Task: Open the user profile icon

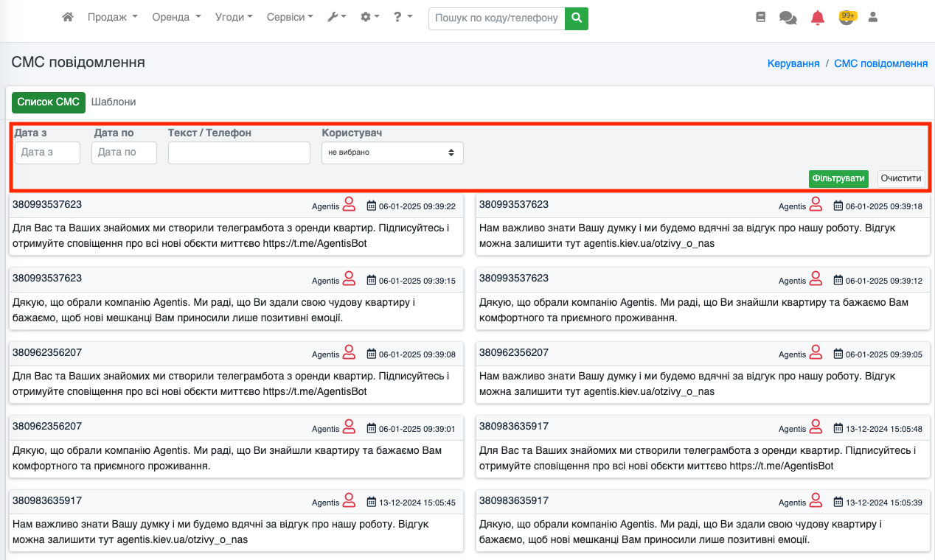Action: point(873,17)
